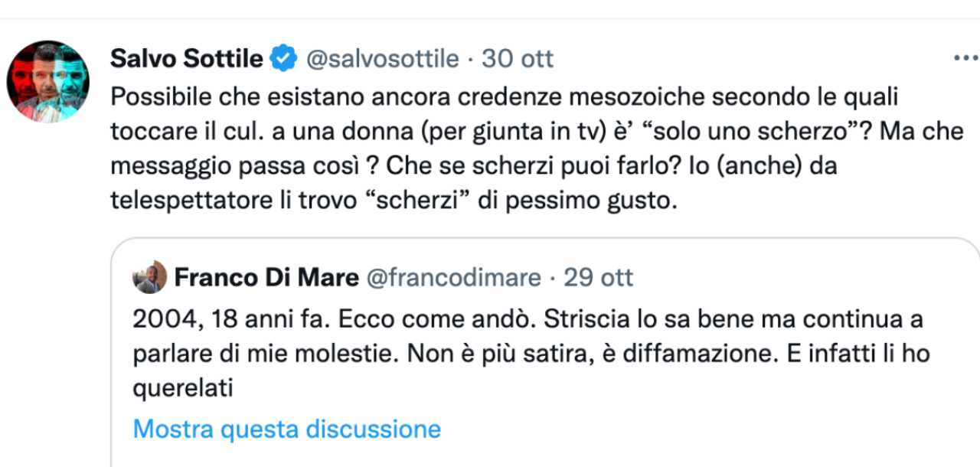
Task: Click the word "querelati" in the quote
Action: [182, 389]
